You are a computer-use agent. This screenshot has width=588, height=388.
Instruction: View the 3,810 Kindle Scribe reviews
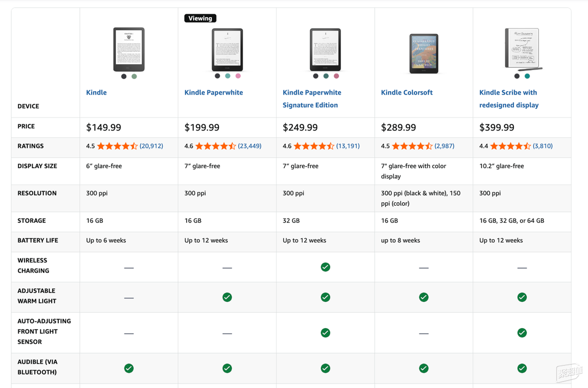tap(542, 146)
